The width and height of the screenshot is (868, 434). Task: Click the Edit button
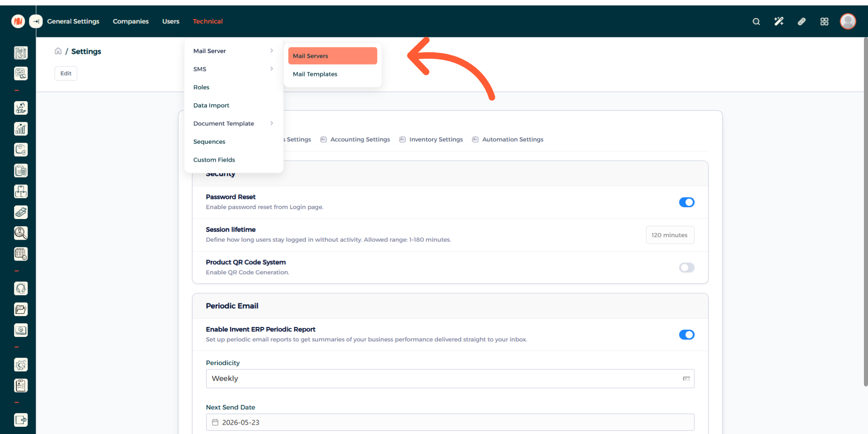pyautogui.click(x=66, y=74)
